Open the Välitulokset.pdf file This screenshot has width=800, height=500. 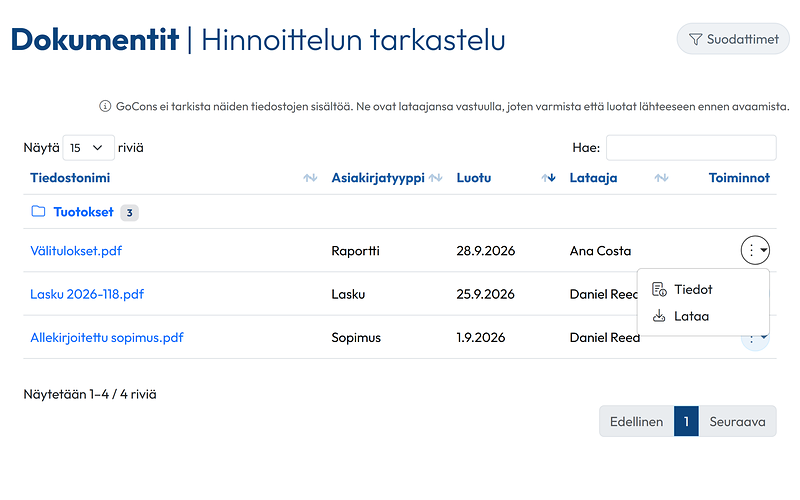coord(76,251)
